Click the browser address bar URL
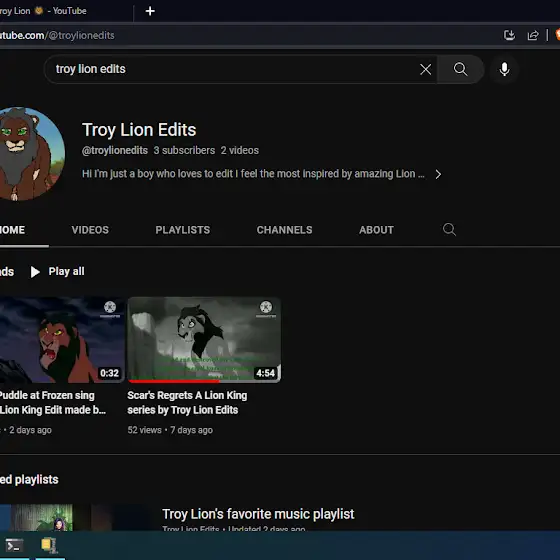560x560 pixels. [x=57, y=35]
